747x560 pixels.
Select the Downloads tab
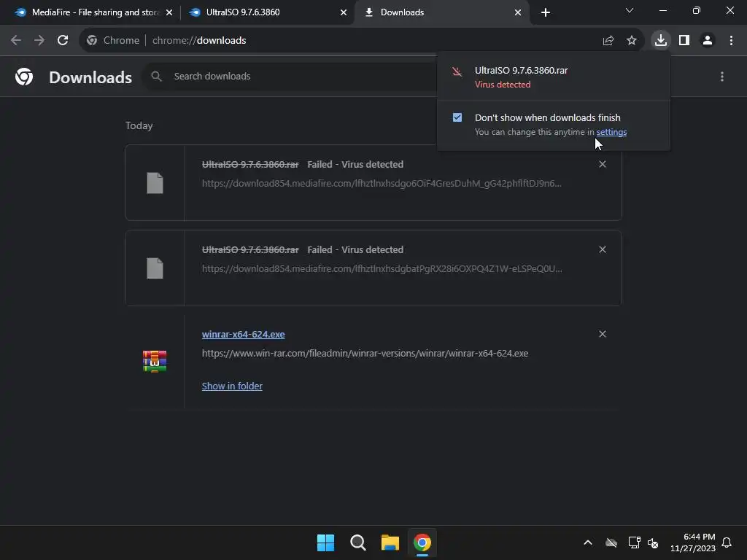[441, 12]
